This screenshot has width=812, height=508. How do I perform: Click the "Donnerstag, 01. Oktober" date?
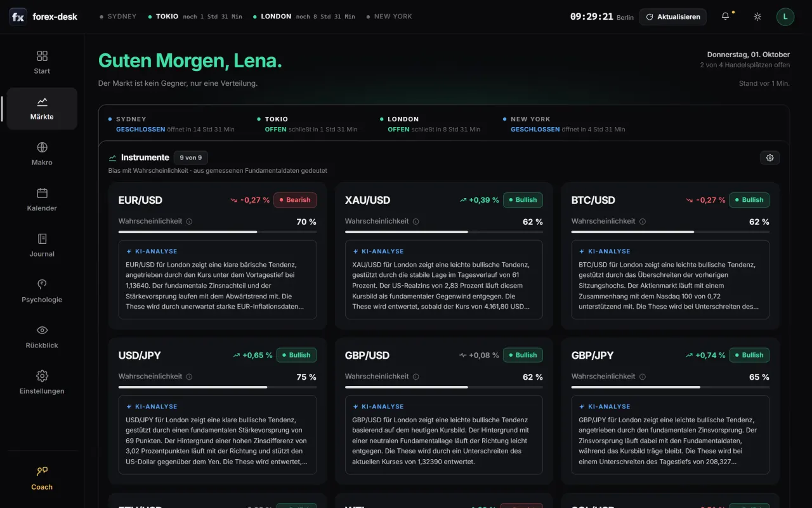(749, 55)
